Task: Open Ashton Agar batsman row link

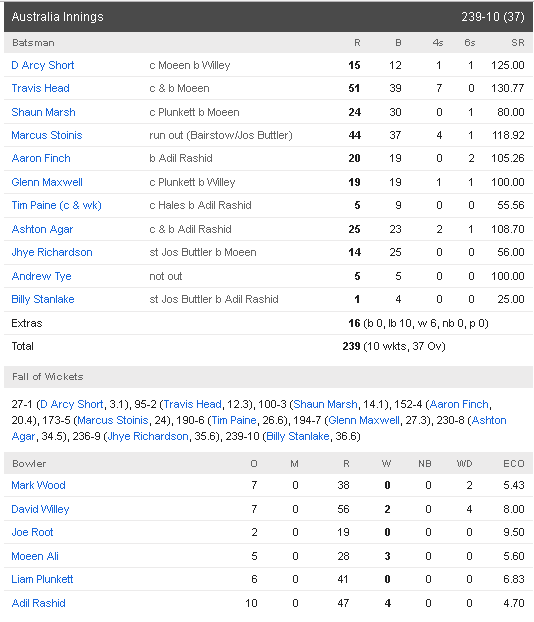Action: pos(42,229)
